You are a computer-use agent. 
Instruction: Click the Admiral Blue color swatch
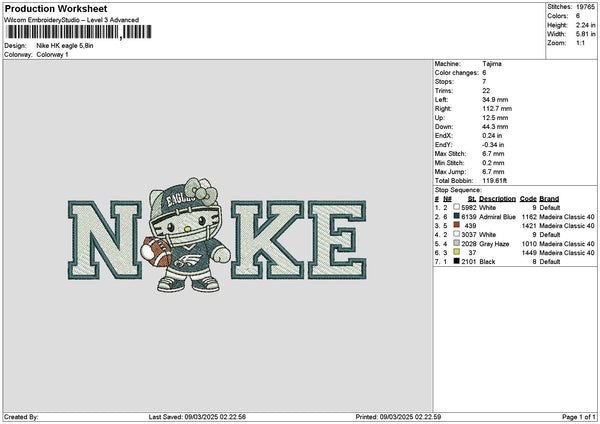tap(456, 216)
